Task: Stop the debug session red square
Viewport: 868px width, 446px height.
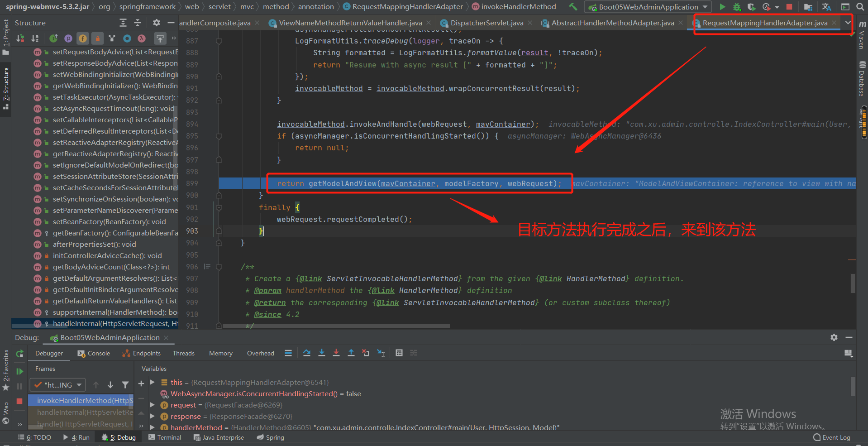Action: (x=19, y=401)
